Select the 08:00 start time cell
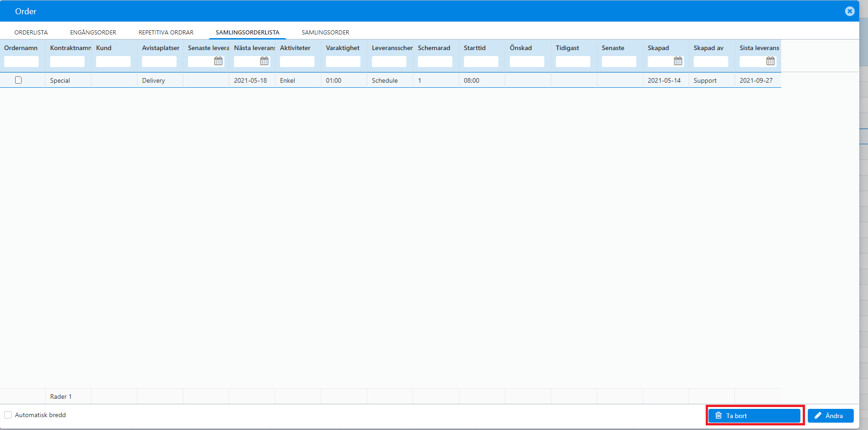This screenshot has height=430, width=868. [482, 80]
